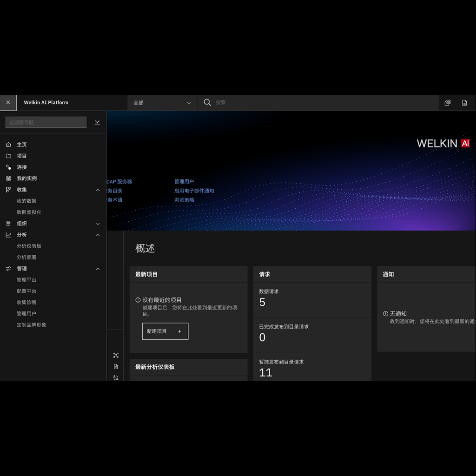Open the 项目 projects item
The height and width of the screenshot is (476, 476).
[x=22, y=156]
